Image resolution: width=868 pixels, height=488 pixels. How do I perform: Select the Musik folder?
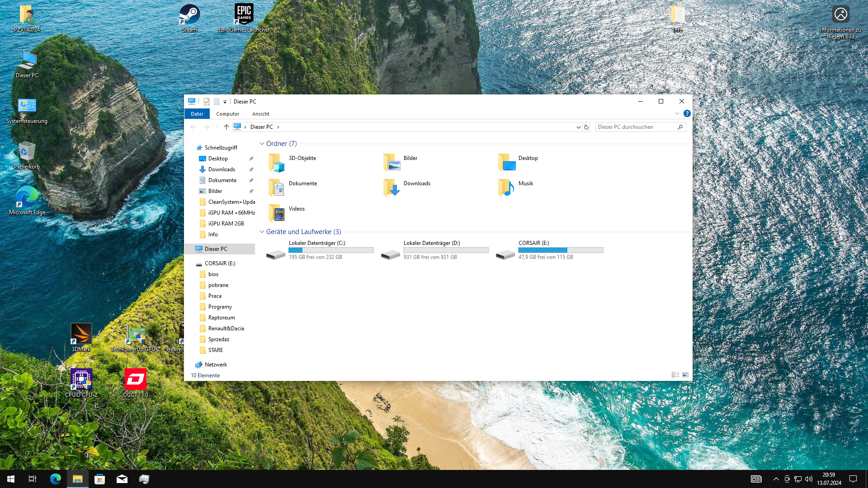(x=516, y=188)
